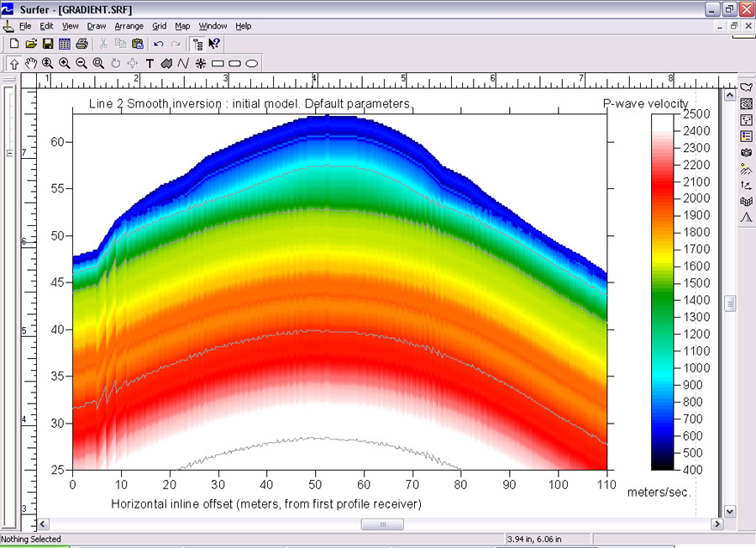Create a new Classed Post Map
Screen dimensions: 756x548
click(747, 136)
